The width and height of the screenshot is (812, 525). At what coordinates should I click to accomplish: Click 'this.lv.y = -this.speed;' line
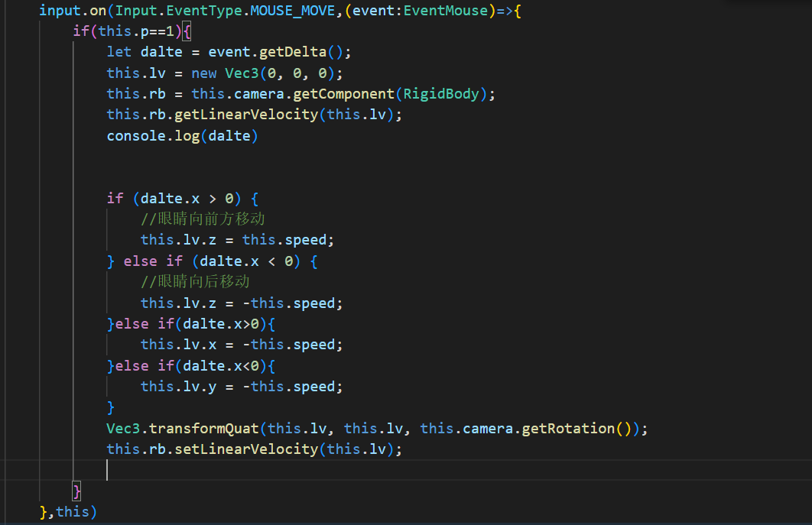(242, 386)
